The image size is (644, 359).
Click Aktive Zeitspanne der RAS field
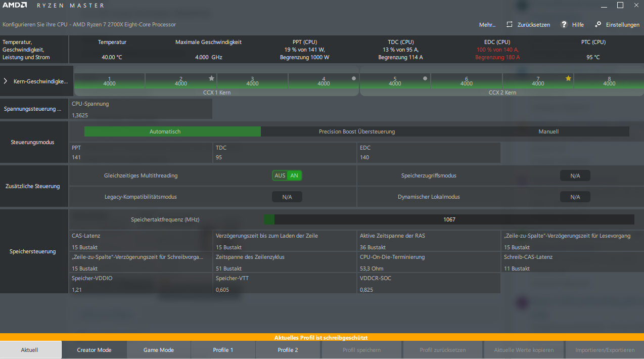click(429, 241)
